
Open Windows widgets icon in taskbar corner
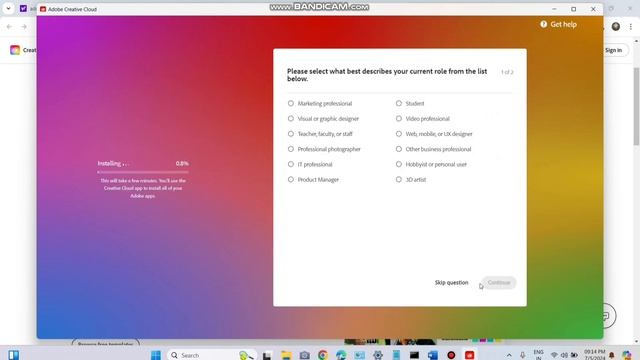[x=13, y=355]
